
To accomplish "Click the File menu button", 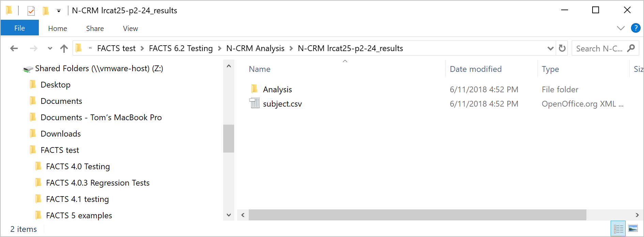I will tap(19, 28).
